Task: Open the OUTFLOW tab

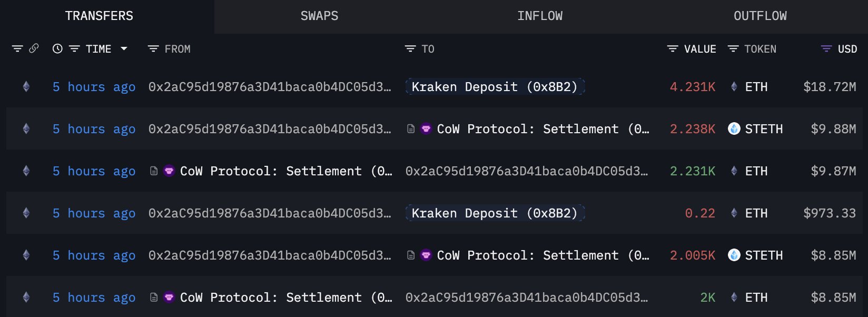Action: click(x=760, y=16)
